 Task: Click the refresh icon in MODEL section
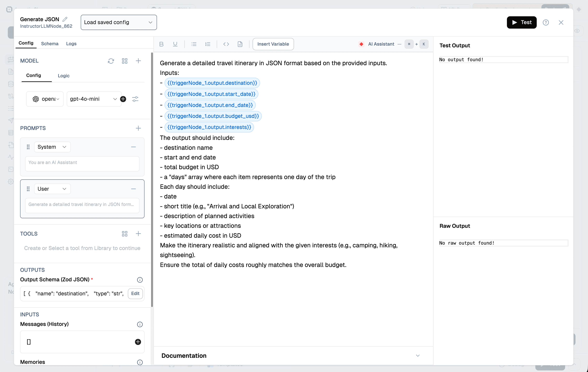[x=111, y=61]
